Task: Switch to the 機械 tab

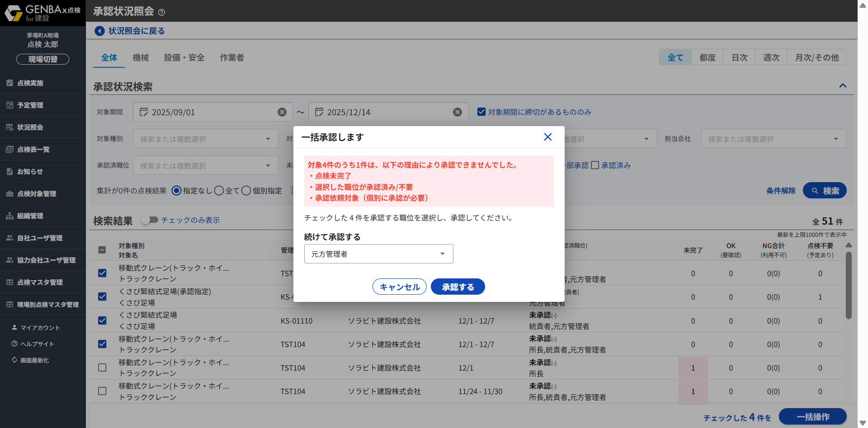Action: point(141,58)
